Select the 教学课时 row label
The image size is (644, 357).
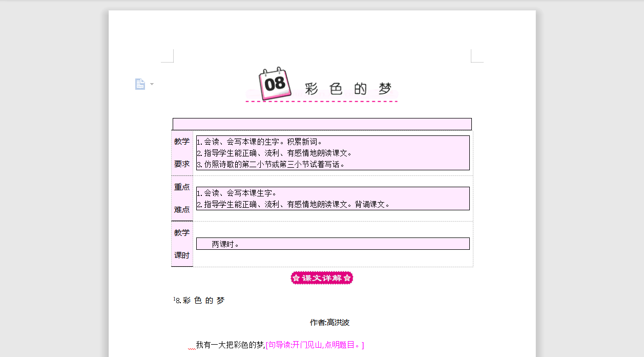pos(182,243)
